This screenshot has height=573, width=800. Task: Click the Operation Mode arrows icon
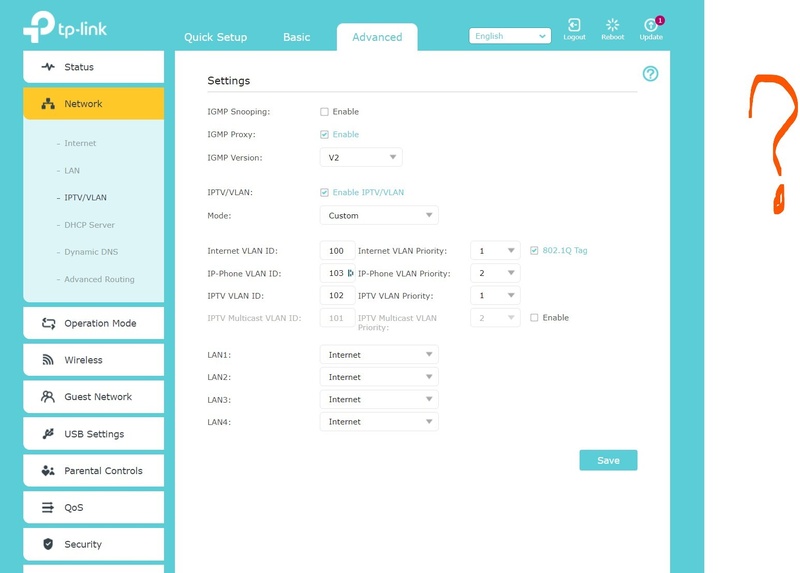click(48, 323)
